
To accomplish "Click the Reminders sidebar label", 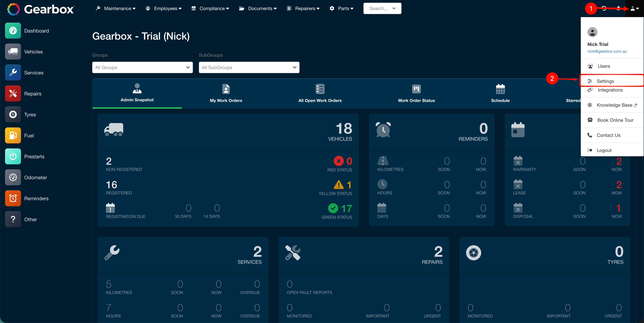I will click(x=36, y=199).
